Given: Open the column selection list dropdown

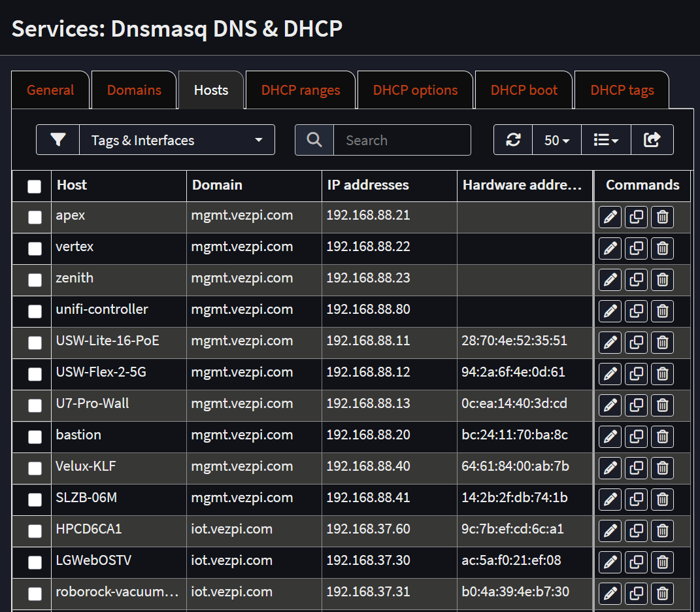Looking at the screenshot, I should point(606,139).
